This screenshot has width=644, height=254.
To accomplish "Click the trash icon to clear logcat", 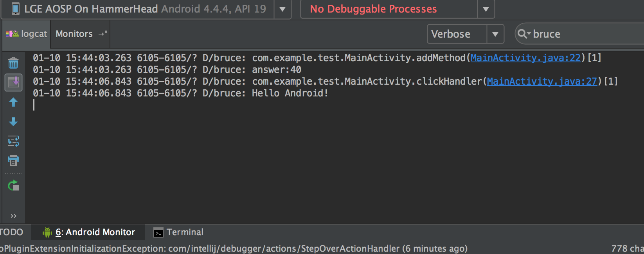I will click(x=13, y=63).
